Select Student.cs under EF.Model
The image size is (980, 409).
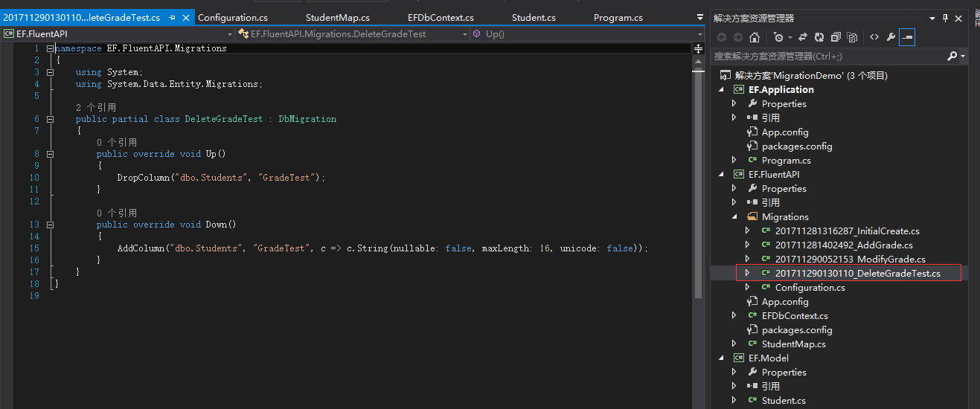pos(784,401)
